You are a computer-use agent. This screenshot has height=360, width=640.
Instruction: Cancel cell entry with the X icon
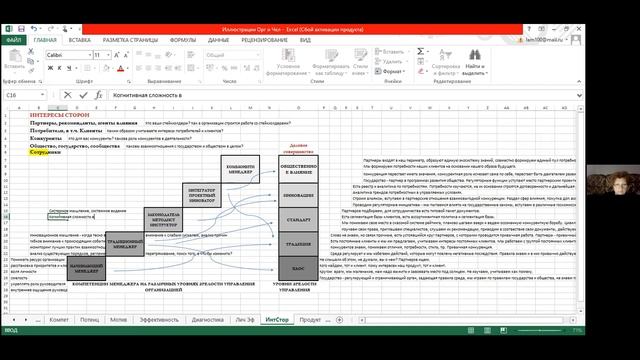(68, 95)
